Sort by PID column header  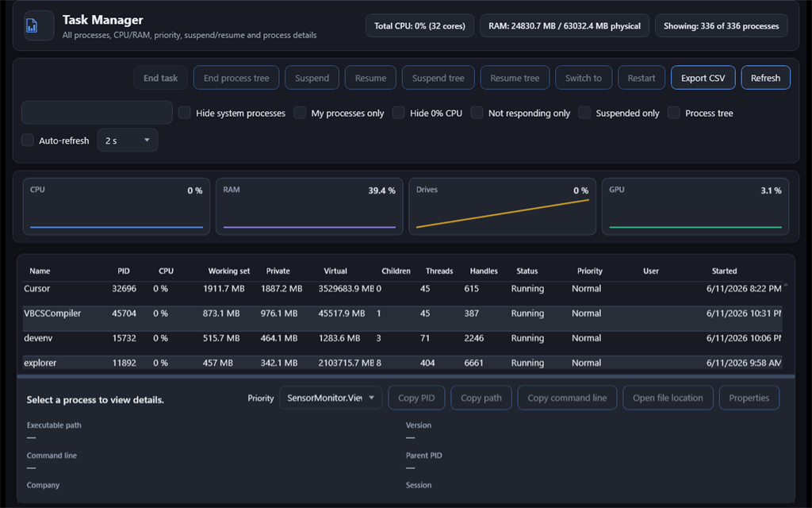[123, 271]
